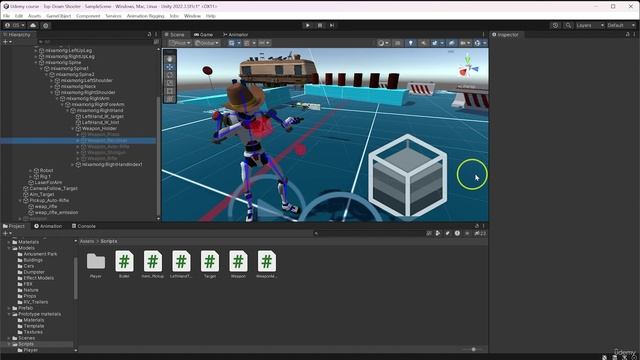Click Assets in the Project breadcrumb
This screenshot has height=360, width=640.
pyautogui.click(x=87, y=241)
